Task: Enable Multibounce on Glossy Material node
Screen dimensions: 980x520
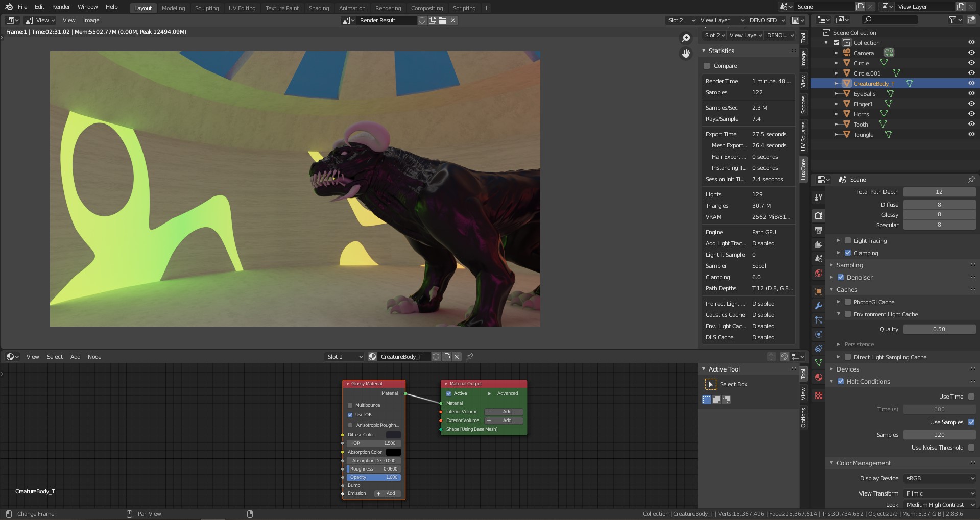Action: 350,405
